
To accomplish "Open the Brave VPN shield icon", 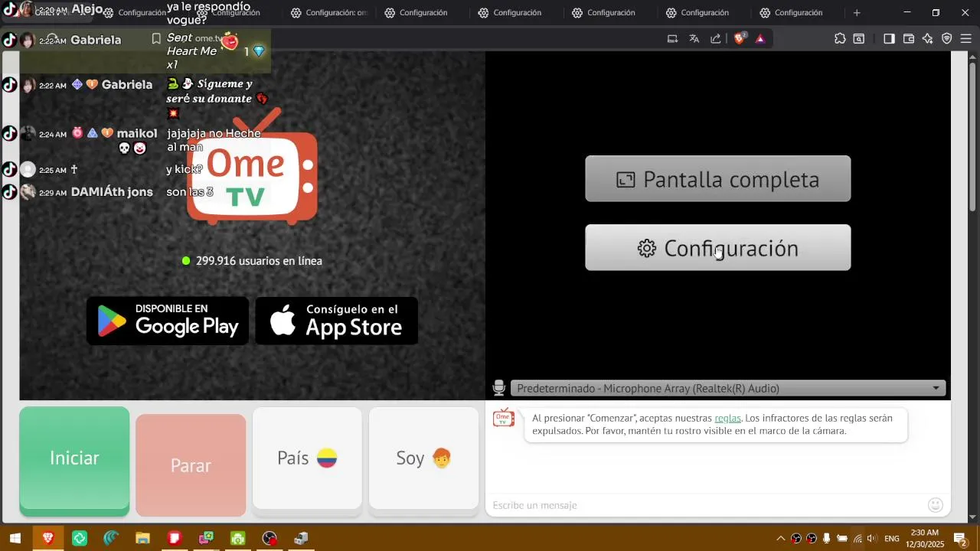I will point(947,39).
